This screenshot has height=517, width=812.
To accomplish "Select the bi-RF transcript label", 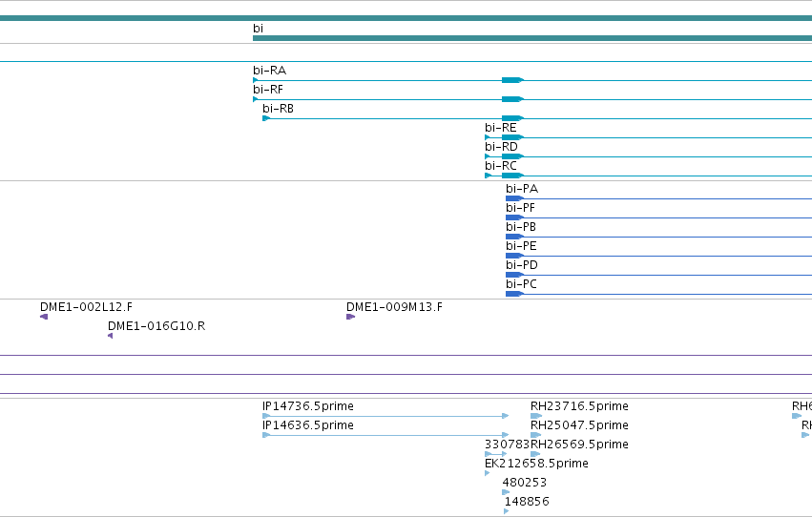I will 268,90.
